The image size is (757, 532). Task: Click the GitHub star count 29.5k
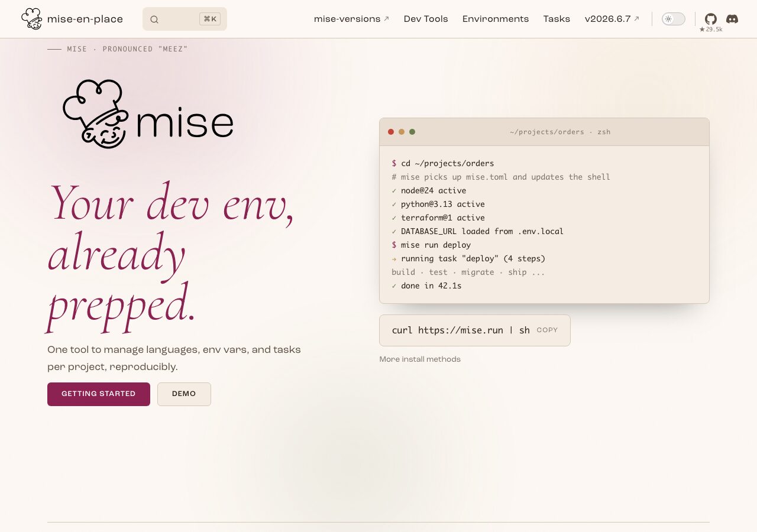pyautogui.click(x=711, y=29)
